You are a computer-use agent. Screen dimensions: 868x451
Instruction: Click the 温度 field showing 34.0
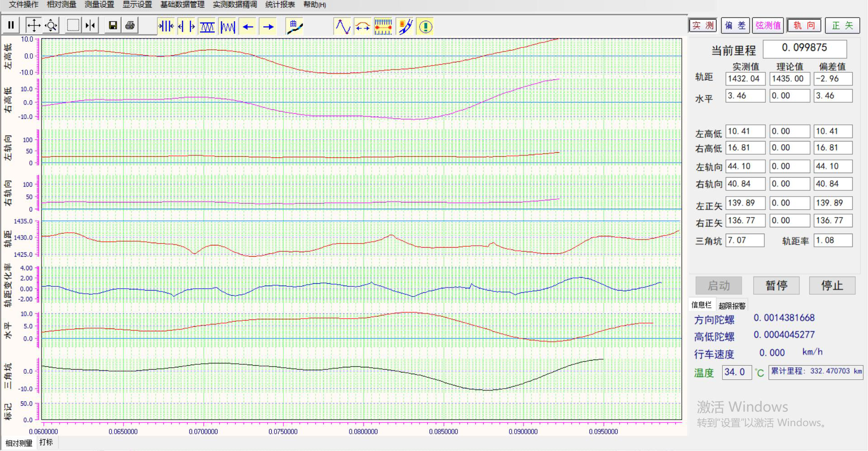(737, 372)
